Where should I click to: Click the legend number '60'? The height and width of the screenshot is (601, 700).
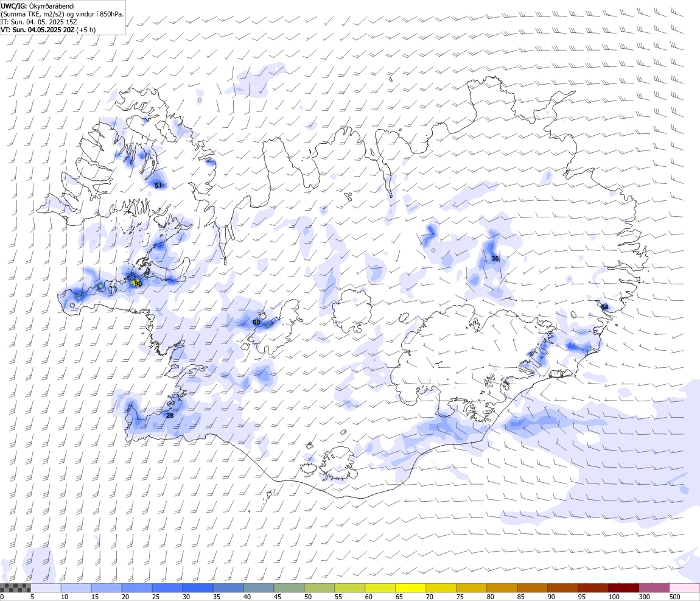368,597
